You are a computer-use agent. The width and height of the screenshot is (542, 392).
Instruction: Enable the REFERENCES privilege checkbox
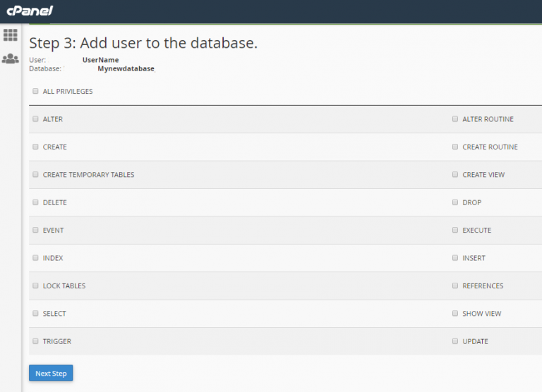pyautogui.click(x=455, y=286)
